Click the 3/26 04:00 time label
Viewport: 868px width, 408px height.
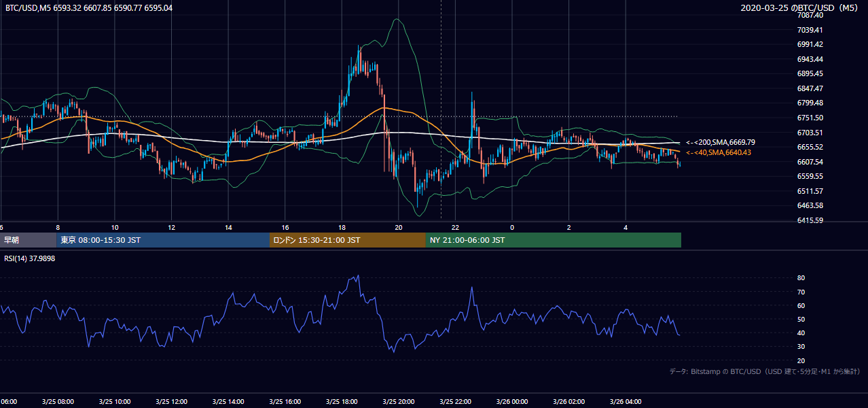tap(626, 401)
